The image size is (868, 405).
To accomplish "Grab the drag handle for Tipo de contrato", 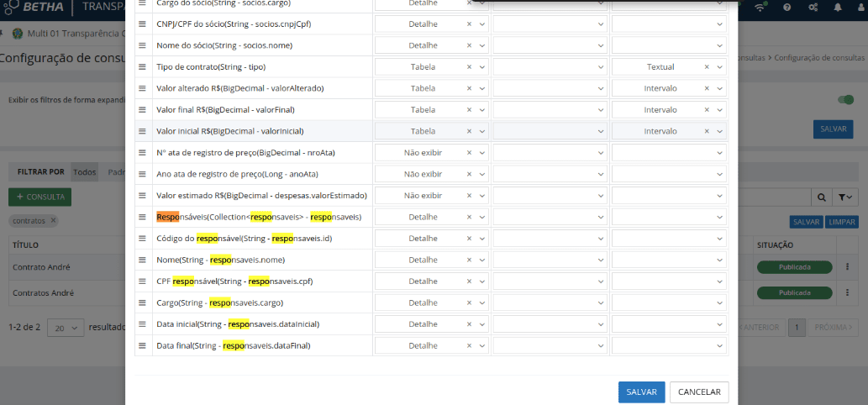I will click(x=142, y=66).
